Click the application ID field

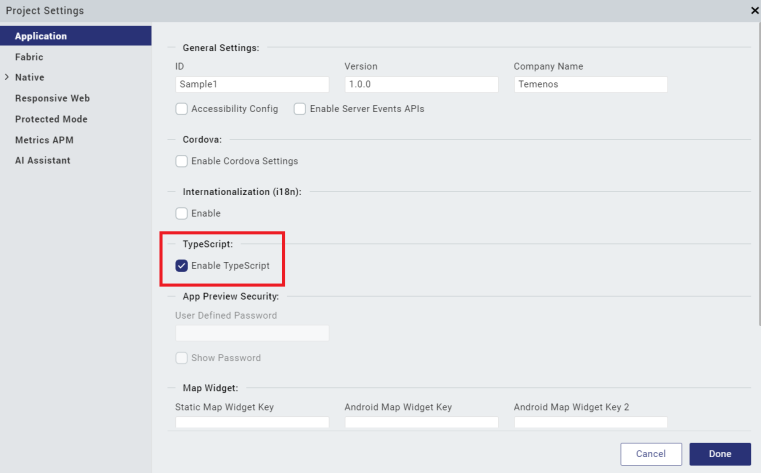point(252,85)
